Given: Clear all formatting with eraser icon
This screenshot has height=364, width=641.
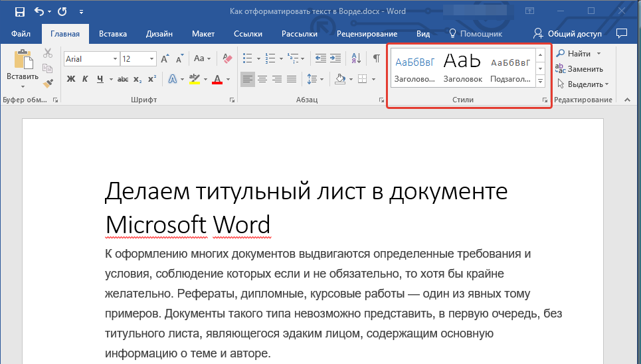Looking at the screenshot, I should [x=227, y=58].
